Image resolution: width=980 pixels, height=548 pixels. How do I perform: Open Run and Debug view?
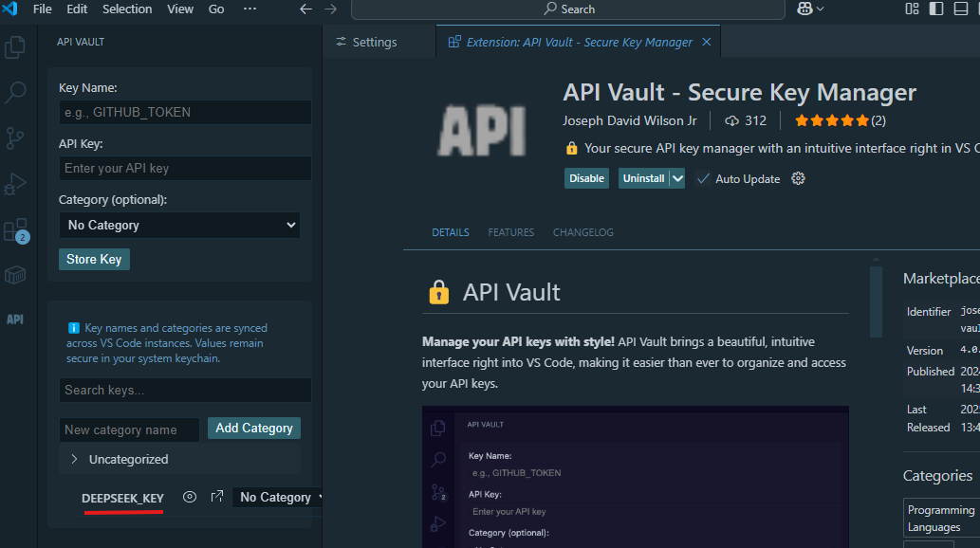pyautogui.click(x=15, y=184)
